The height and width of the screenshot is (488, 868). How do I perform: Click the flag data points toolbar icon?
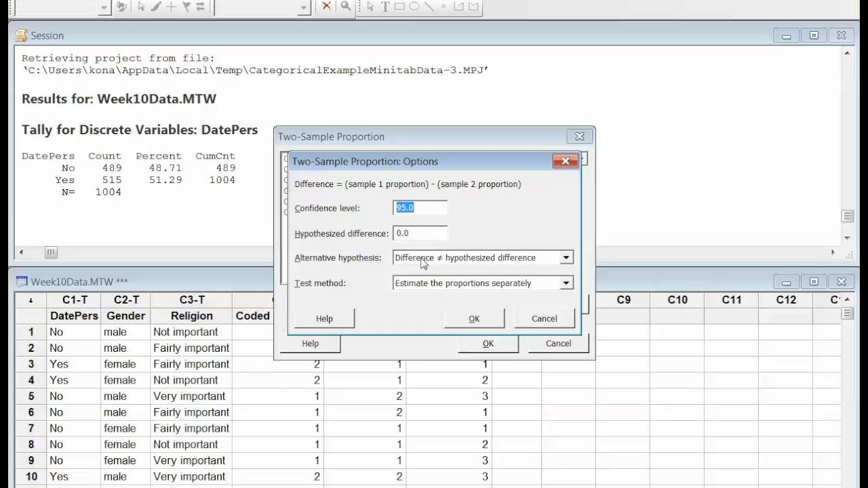pyautogui.click(x=186, y=6)
